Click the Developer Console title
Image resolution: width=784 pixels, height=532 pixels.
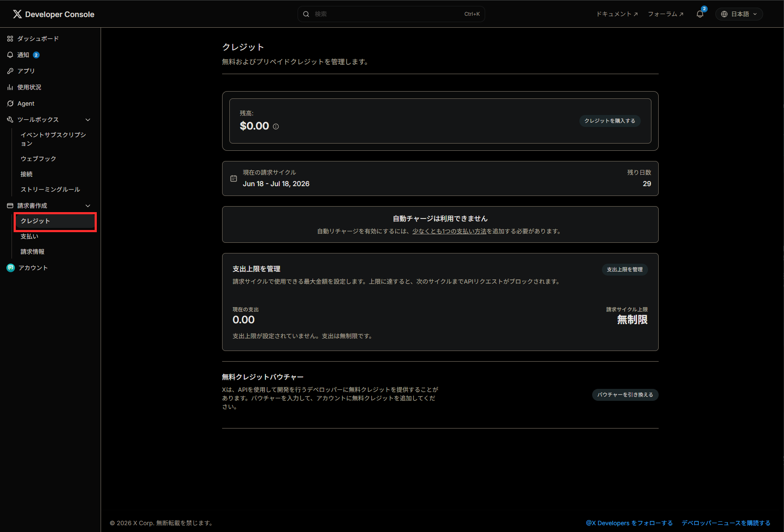pyautogui.click(x=60, y=14)
